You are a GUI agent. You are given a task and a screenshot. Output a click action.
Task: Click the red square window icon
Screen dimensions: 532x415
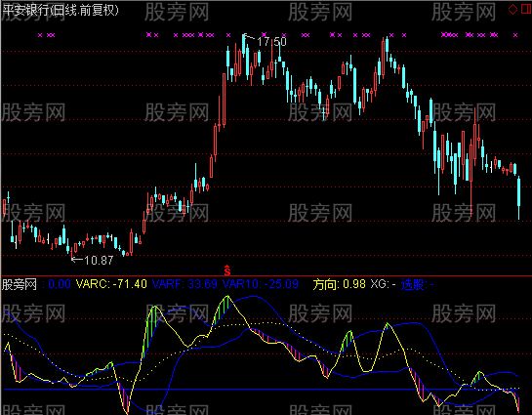[x=526, y=9]
